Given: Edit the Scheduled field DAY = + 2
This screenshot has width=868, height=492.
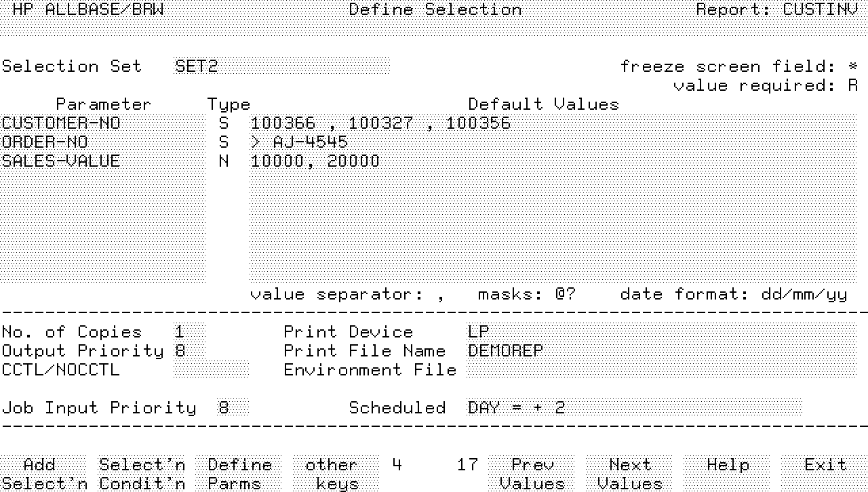Looking at the screenshot, I should [634, 408].
